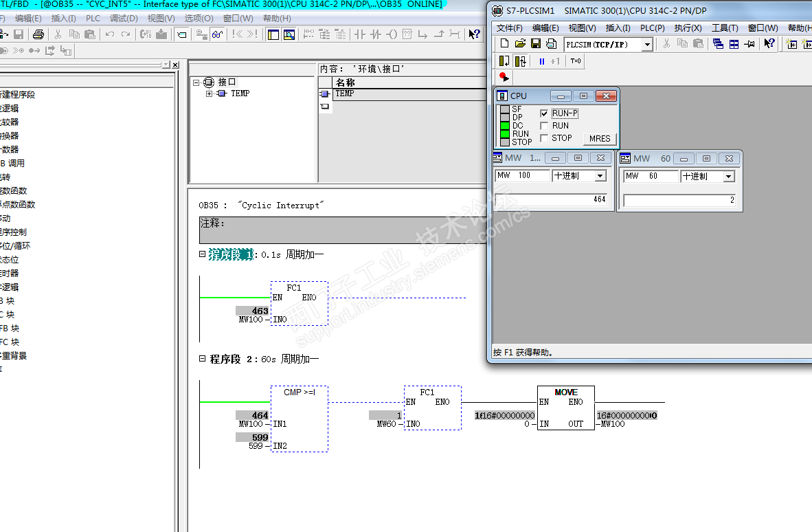812x532 pixels.
Task: Open the 执行(X) menu in PLCSIM
Action: [x=688, y=28]
